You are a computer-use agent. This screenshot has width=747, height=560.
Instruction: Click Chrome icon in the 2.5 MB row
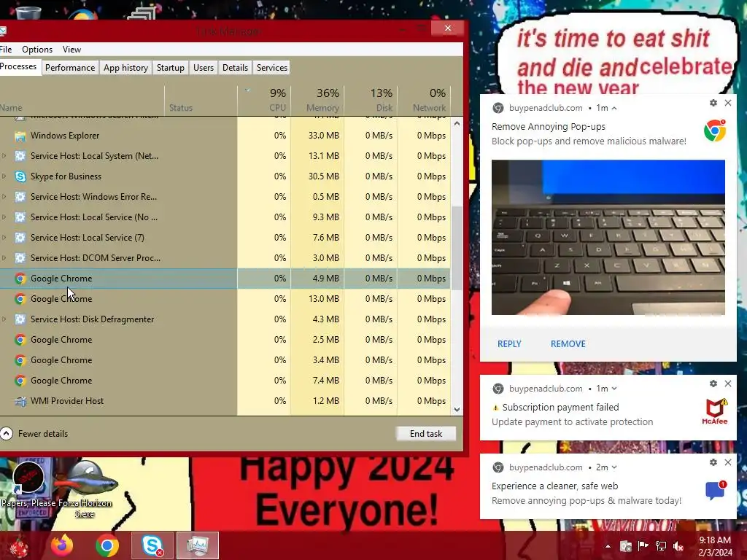pyautogui.click(x=20, y=340)
